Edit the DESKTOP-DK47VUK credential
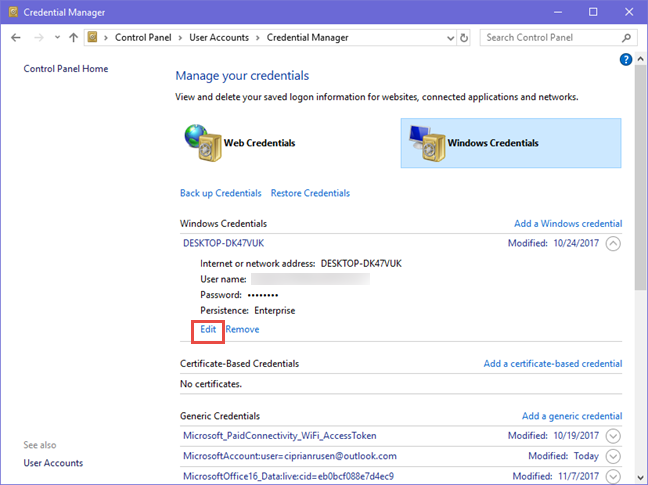The image size is (648, 485). coord(208,329)
